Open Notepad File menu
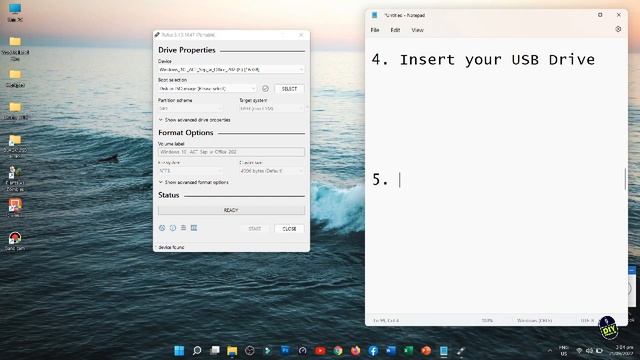 (x=375, y=30)
